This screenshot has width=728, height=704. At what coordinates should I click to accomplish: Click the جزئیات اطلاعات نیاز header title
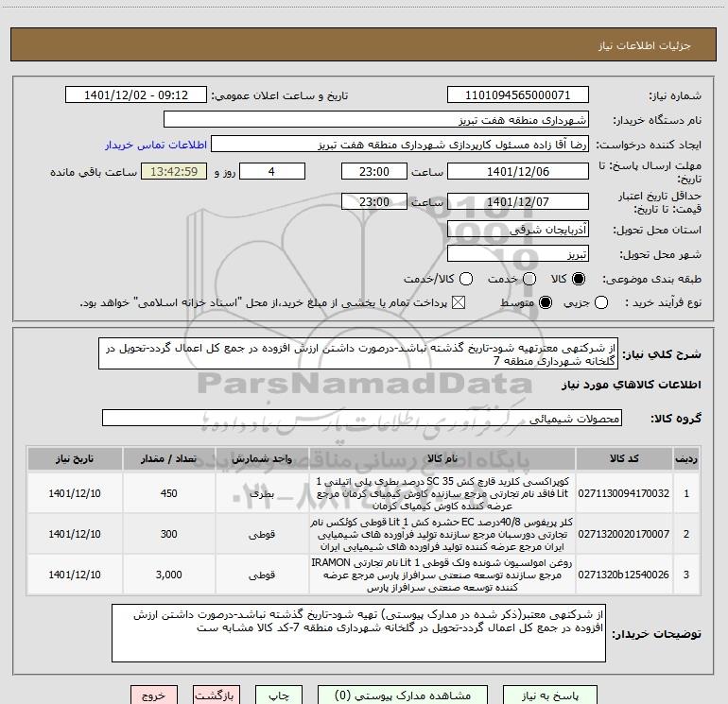pos(645,45)
